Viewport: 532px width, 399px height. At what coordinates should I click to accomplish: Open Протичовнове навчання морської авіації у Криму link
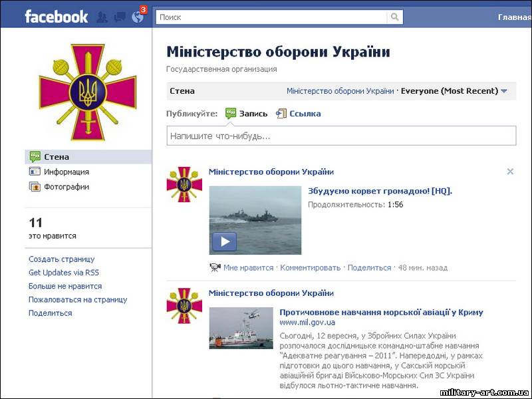click(381, 312)
